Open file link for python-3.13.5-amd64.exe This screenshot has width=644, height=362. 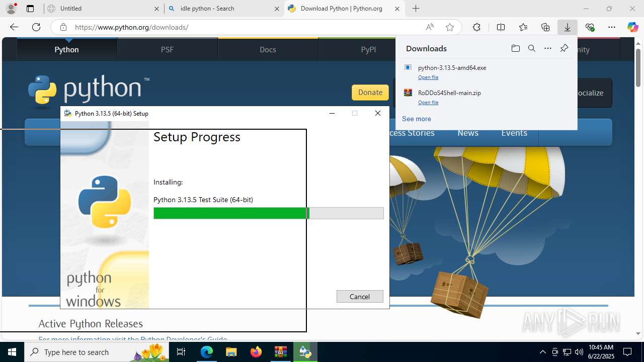pyautogui.click(x=428, y=77)
